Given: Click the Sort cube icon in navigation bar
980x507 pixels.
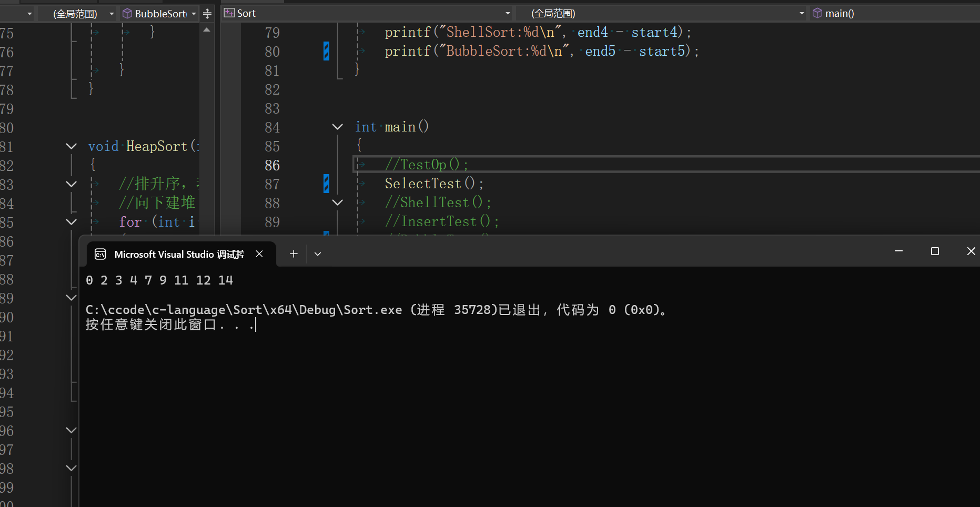Looking at the screenshot, I should 229,13.
